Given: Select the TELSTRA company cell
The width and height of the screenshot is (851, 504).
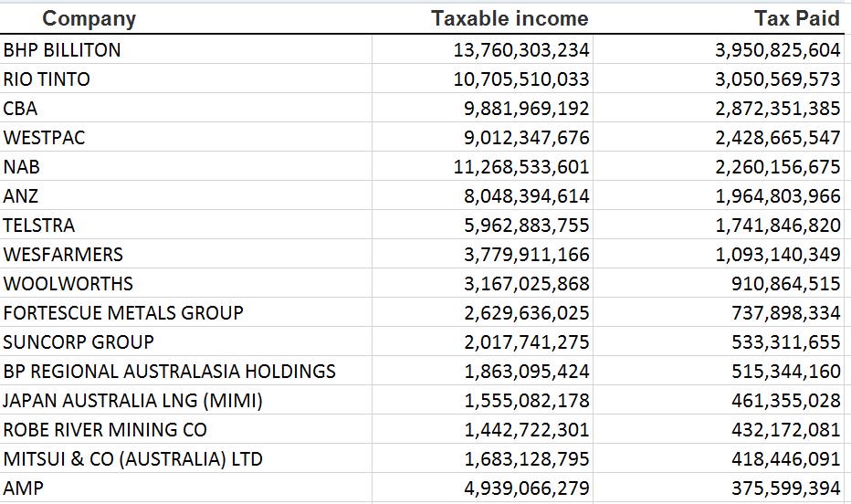Looking at the screenshot, I should click(x=39, y=226).
